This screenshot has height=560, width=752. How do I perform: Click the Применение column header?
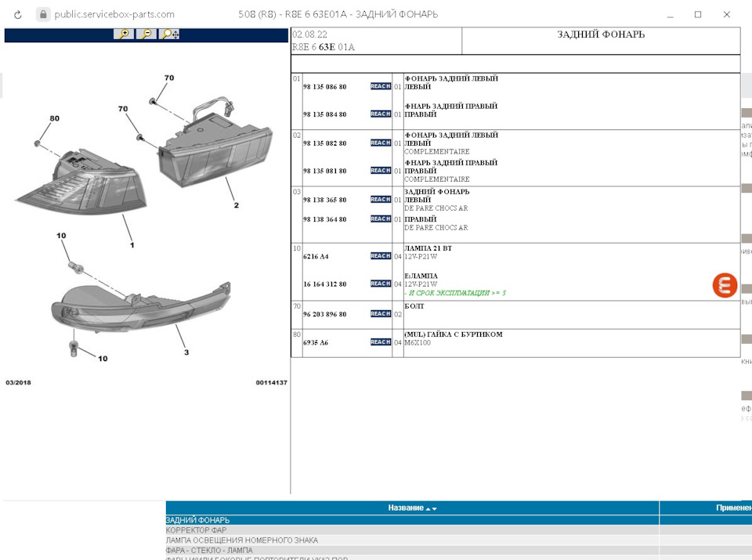point(732,508)
